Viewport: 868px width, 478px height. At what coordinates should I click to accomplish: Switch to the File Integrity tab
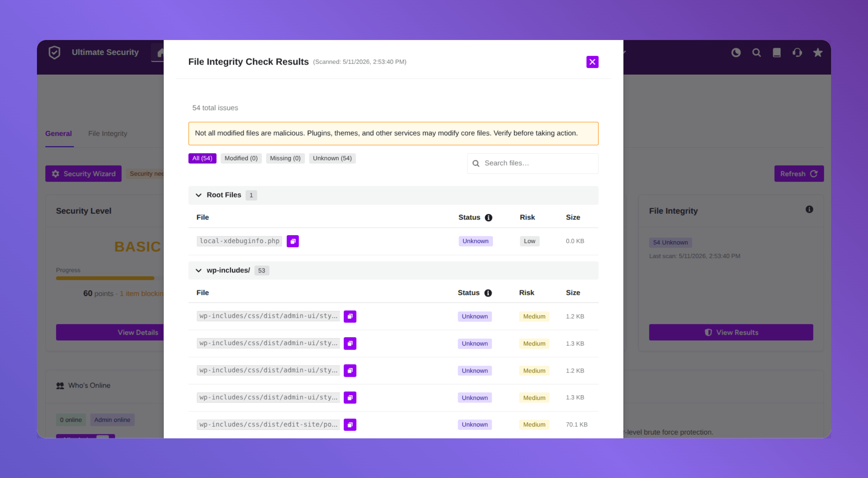(x=108, y=134)
